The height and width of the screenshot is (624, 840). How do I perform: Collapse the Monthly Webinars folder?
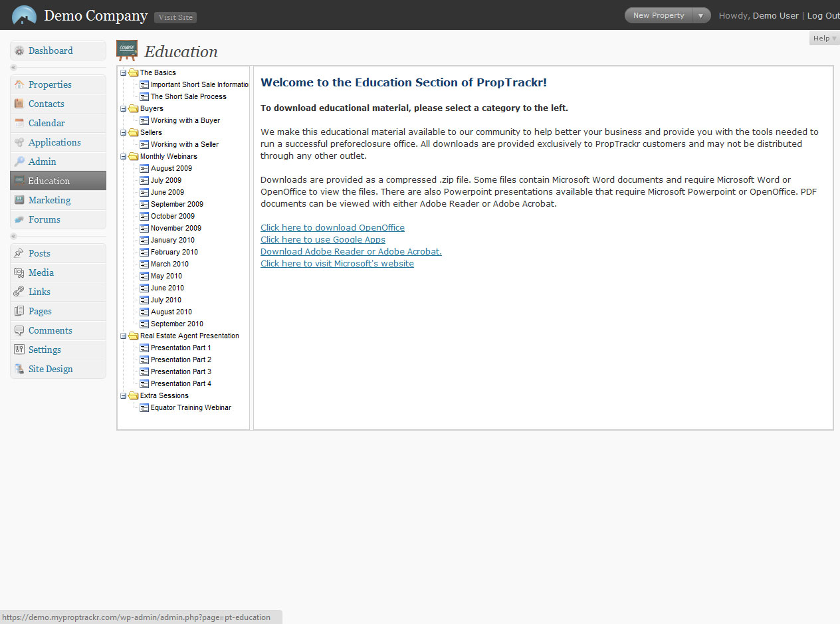tap(124, 156)
